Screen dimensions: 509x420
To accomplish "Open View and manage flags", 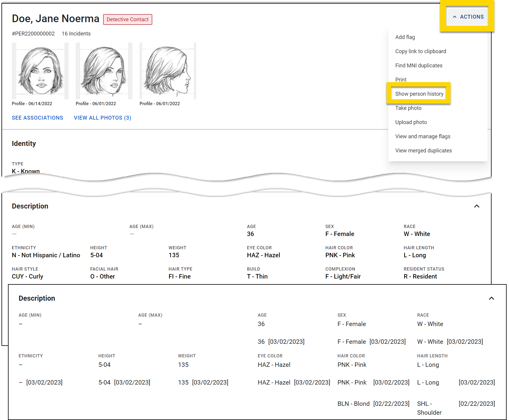I will tap(423, 136).
